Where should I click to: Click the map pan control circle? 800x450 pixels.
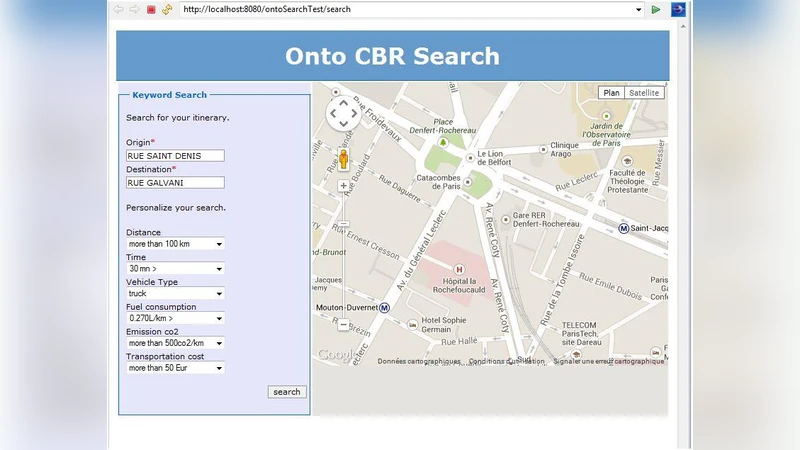[x=342, y=112]
